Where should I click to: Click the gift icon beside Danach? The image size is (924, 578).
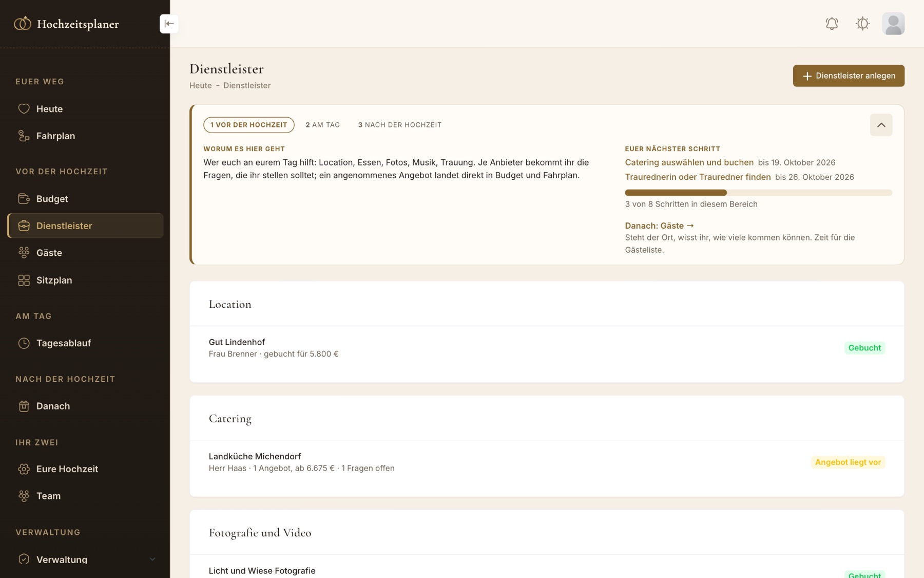24,406
